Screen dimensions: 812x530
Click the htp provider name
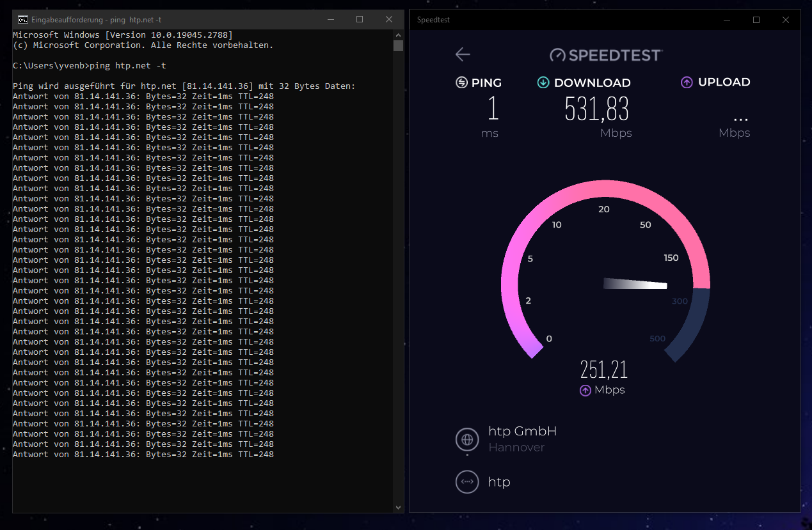click(x=499, y=482)
